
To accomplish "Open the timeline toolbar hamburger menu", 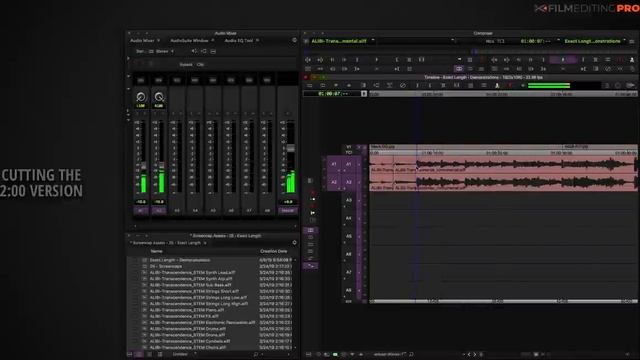I will [309, 85].
